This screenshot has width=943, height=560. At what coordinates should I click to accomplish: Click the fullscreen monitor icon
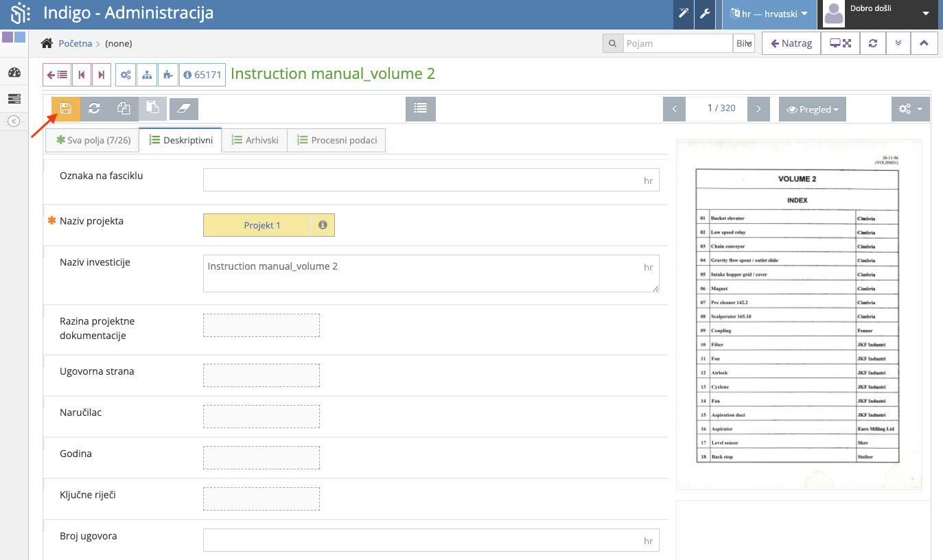(840, 43)
